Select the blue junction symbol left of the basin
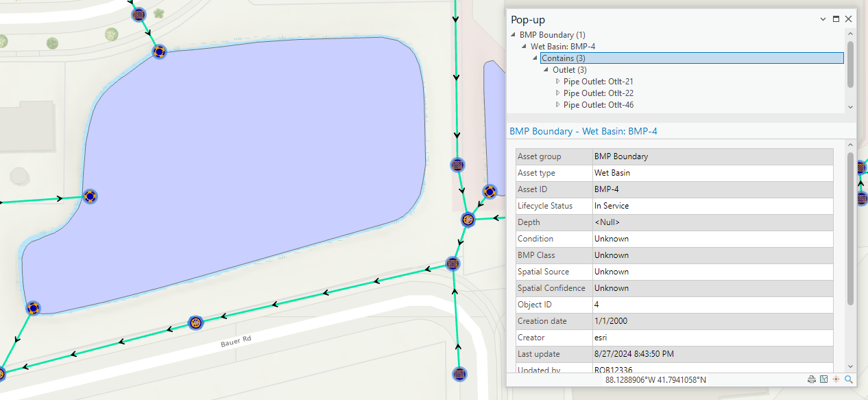This screenshot has height=400, width=868. point(90,196)
